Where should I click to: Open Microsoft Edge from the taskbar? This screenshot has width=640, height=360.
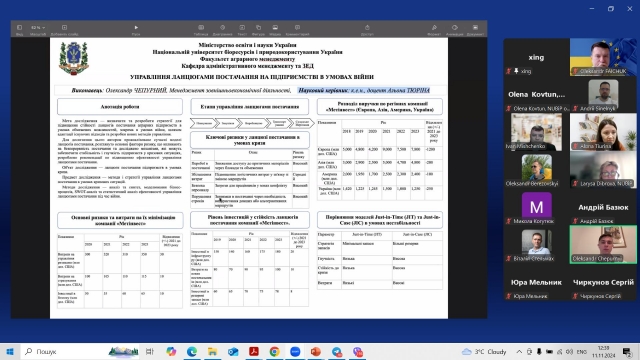(192, 351)
